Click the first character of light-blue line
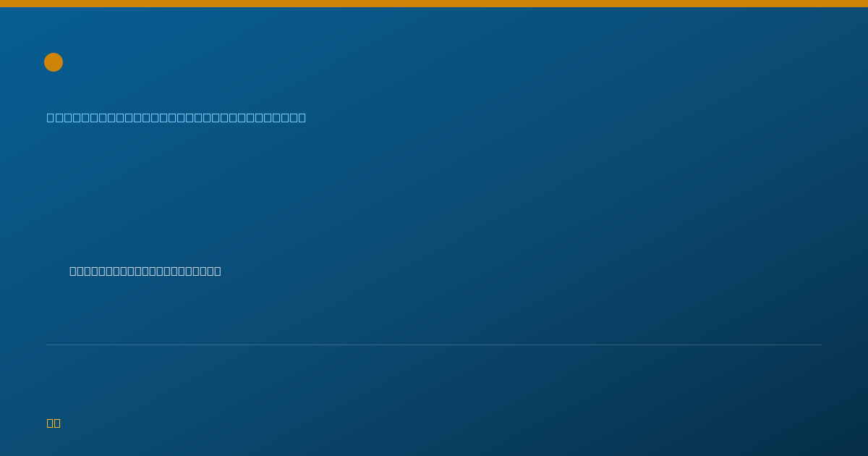 pos(51,117)
